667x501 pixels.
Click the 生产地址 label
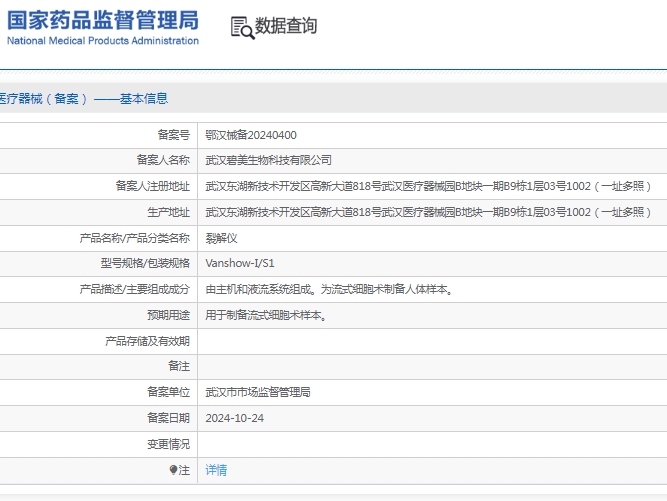coord(168,212)
